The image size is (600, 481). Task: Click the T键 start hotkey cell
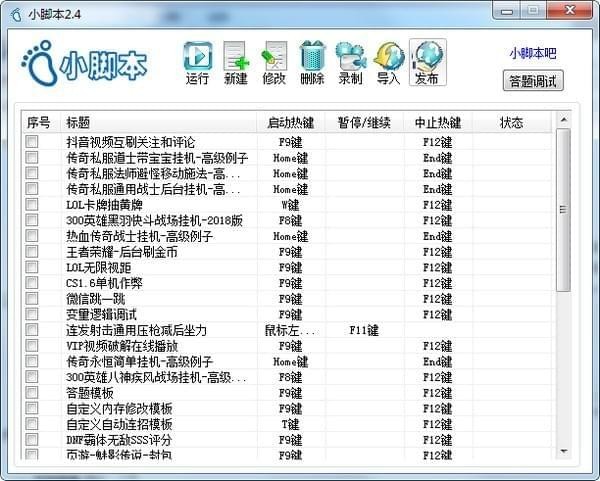pyautogui.click(x=290, y=424)
